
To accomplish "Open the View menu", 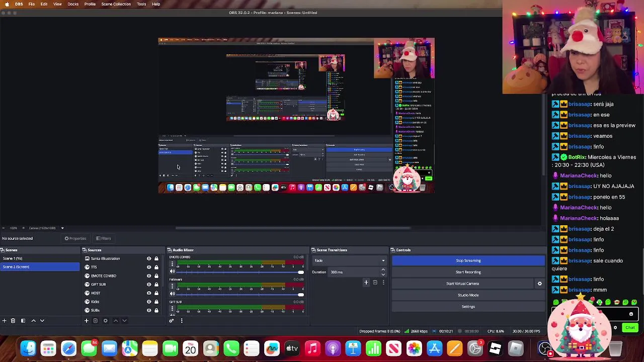I will [57, 4].
